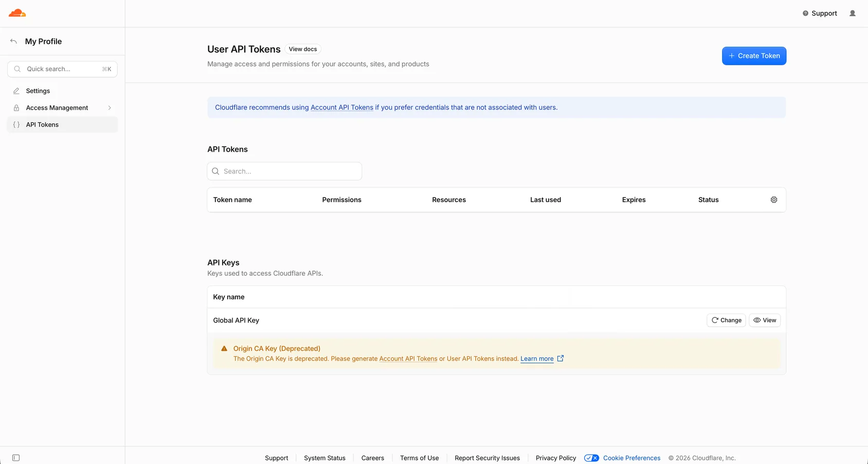Screen dimensions: 868x464
Task: Click the ⌘K shortcut hint in Quick search
Action: pos(106,69)
